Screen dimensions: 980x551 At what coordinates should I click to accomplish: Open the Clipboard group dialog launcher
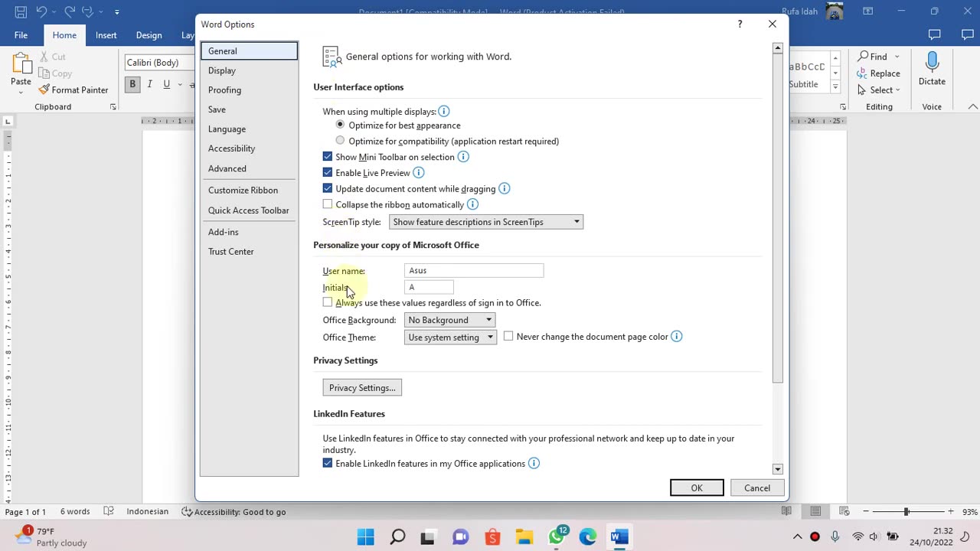click(113, 107)
